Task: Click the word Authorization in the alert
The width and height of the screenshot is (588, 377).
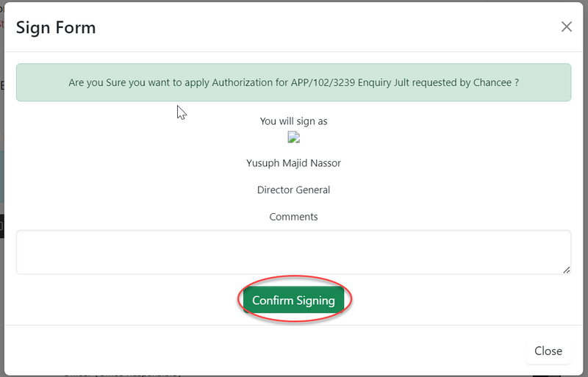Action: pyautogui.click(x=243, y=83)
